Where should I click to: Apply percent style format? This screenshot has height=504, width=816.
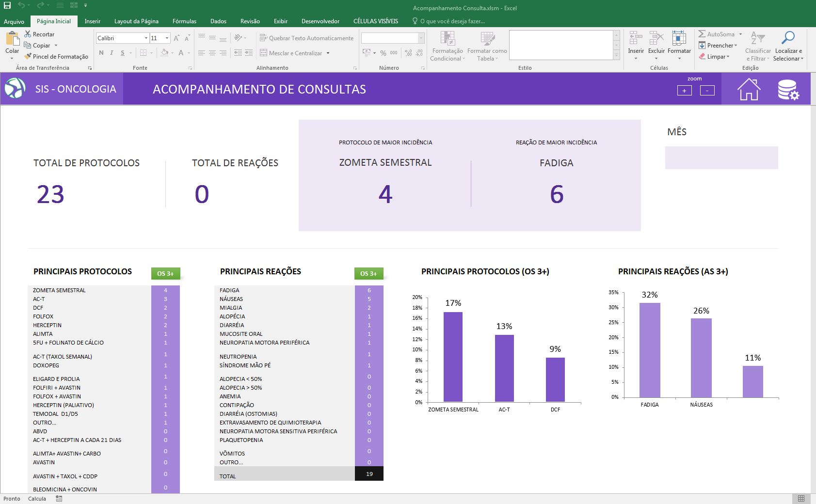click(x=383, y=53)
